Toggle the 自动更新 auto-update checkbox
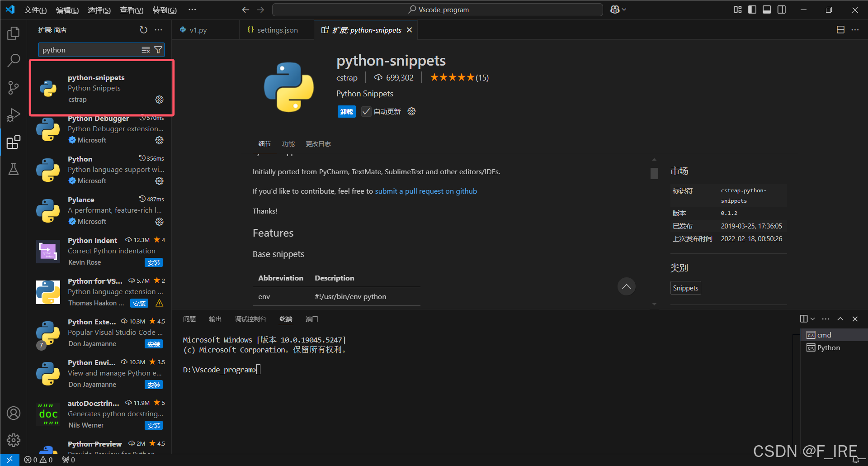Viewport: 868px width, 466px height. (x=366, y=111)
